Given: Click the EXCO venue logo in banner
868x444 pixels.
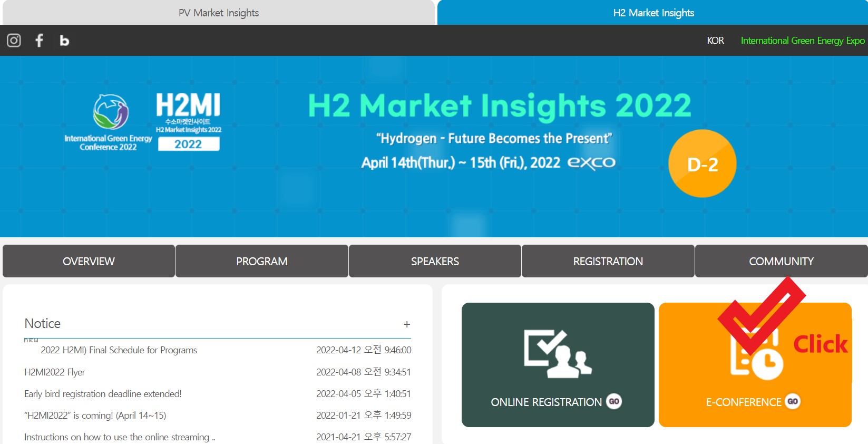Looking at the screenshot, I should coord(591,162).
